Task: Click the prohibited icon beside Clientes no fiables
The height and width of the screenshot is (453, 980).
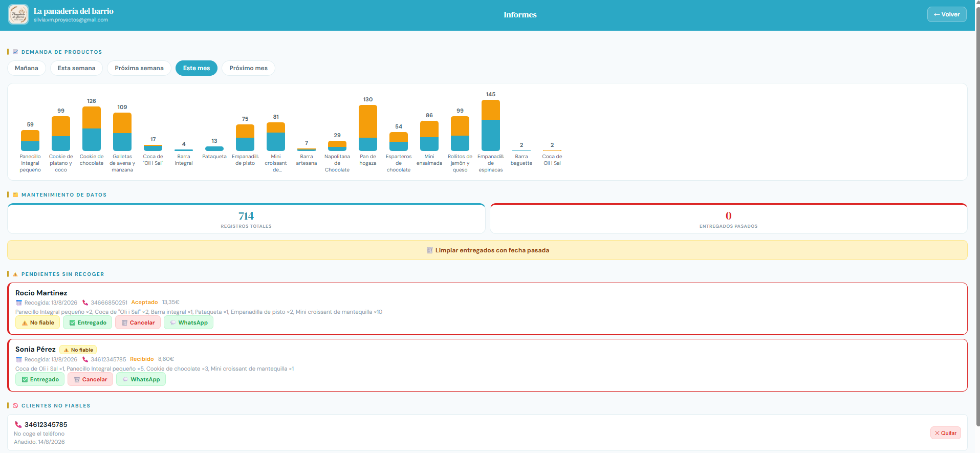Action: point(15,406)
